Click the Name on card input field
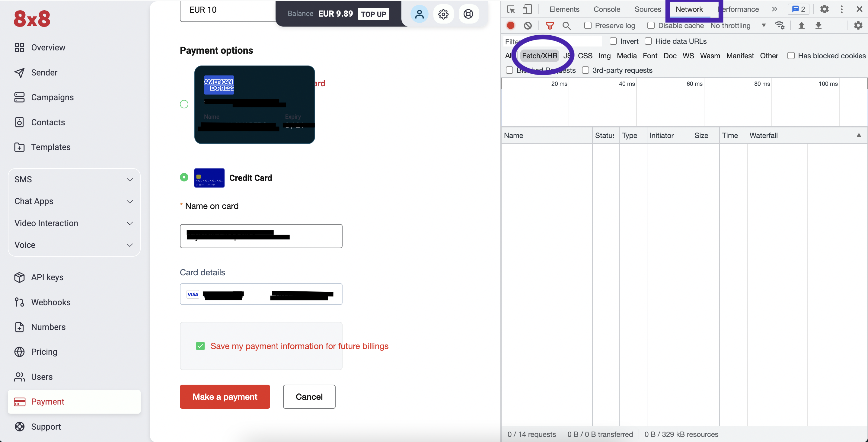Viewport: 868px width, 442px height. click(x=261, y=236)
